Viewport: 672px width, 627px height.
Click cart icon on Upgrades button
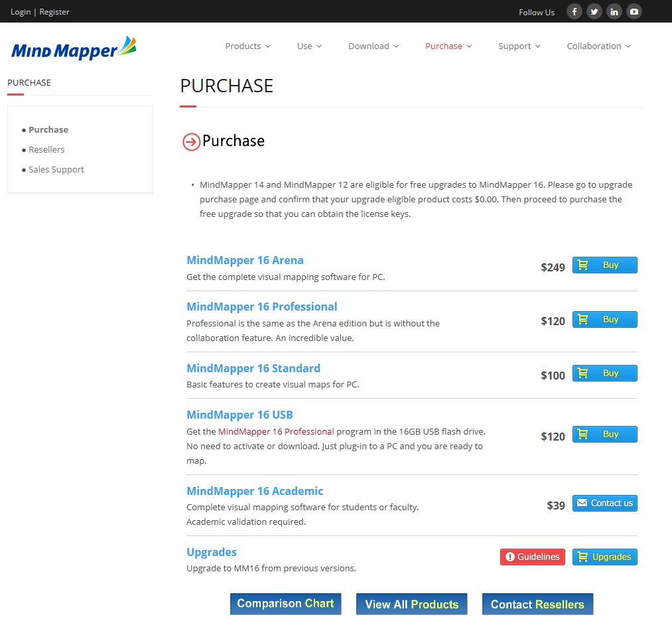click(582, 557)
